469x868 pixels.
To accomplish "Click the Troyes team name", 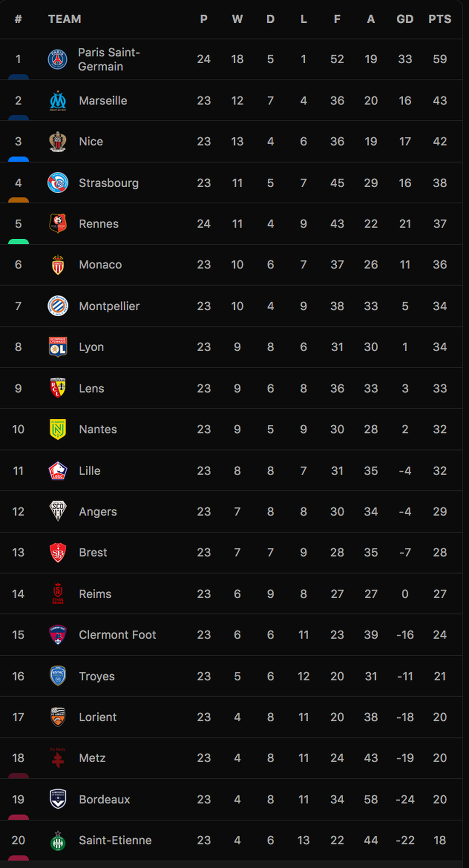I will [x=97, y=676].
